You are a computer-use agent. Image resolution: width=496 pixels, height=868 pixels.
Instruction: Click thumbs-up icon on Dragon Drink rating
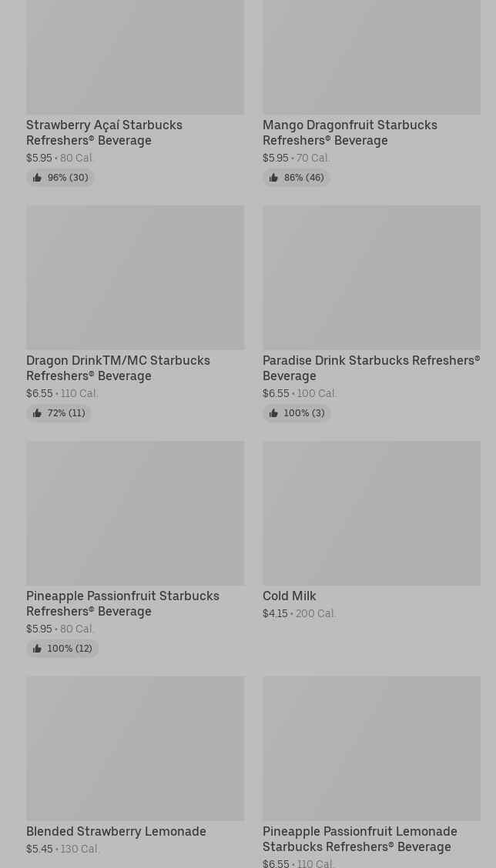37,413
